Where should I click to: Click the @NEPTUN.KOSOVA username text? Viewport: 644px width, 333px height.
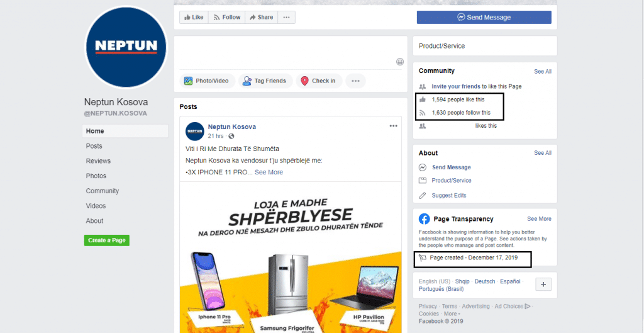(x=116, y=113)
